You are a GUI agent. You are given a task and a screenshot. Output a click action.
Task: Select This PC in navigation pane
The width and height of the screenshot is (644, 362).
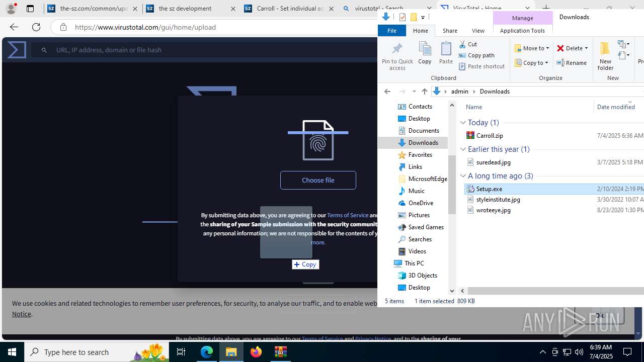click(x=414, y=263)
